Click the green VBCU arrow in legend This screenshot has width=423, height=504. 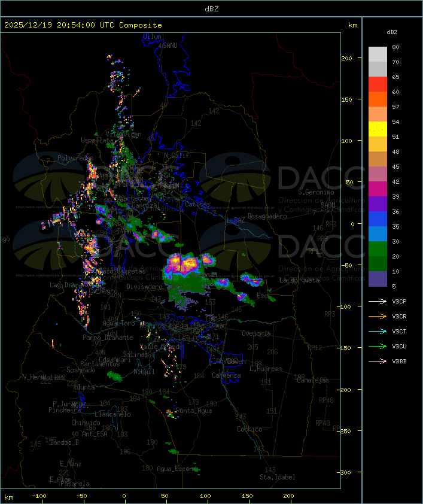coord(378,346)
